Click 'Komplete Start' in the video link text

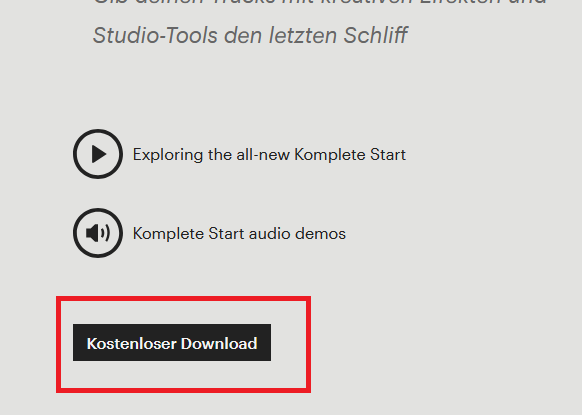[350, 154]
